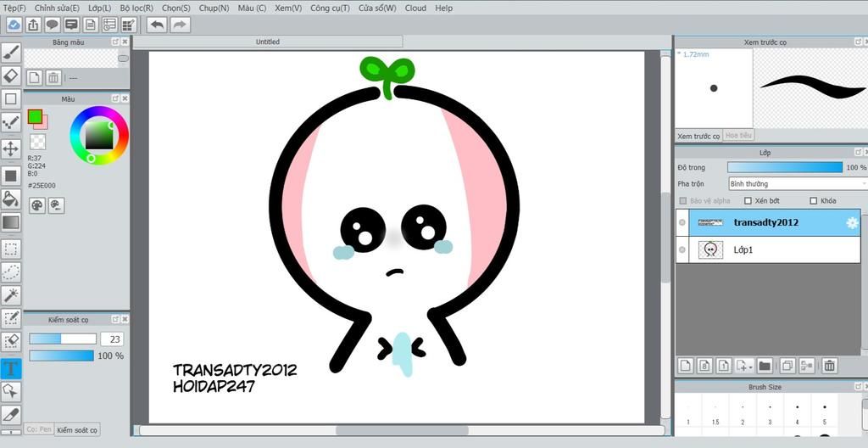Redo the last undone action
Image resolution: width=868 pixels, height=448 pixels.
coord(180,25)
